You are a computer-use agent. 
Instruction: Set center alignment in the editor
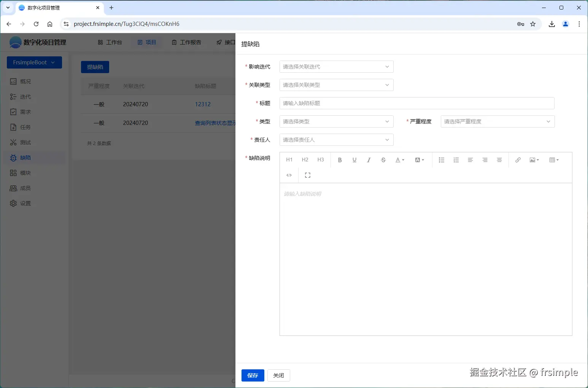(x=485, y=160)
